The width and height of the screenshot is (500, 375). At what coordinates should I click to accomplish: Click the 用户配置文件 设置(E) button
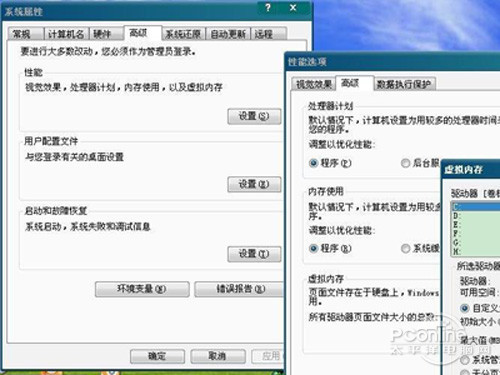[x=254, y=184]
